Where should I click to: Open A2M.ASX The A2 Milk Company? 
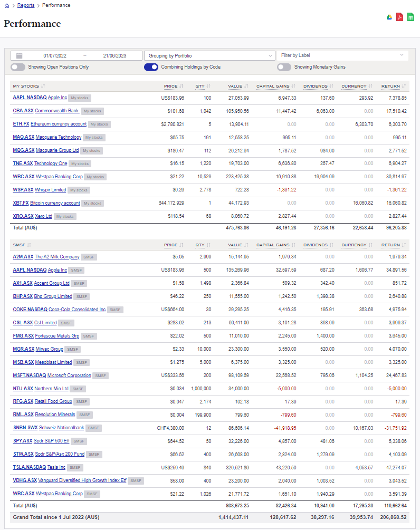point(46,257)
